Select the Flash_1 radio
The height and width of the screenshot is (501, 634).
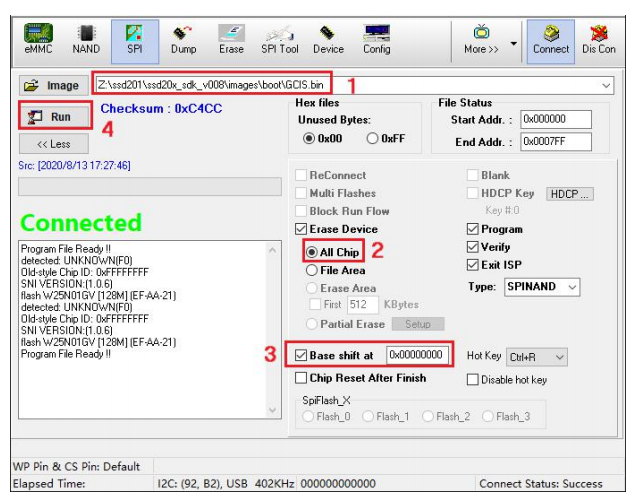tap(368, 416)
